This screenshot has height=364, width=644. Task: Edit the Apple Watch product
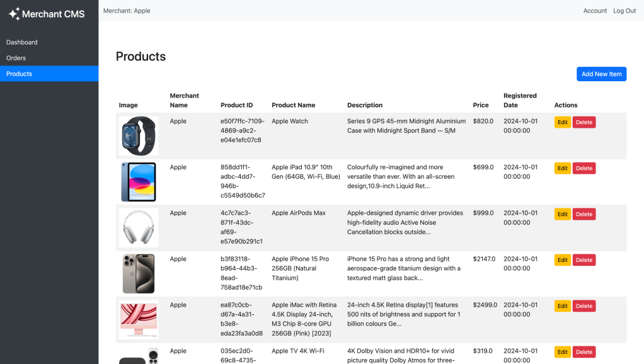[x=562, y=122]
